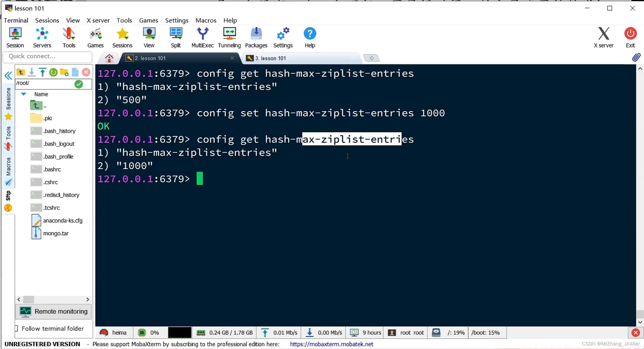
Task: Open the mobaxterm.mobatek.net link
Action: pyautogui.click(x=331, y=344)
